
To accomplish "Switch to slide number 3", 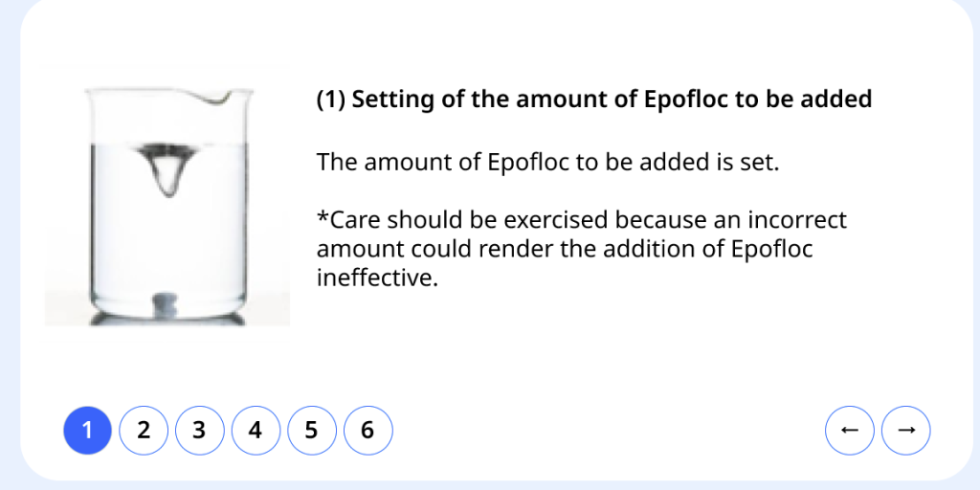I will coord(199,431).
